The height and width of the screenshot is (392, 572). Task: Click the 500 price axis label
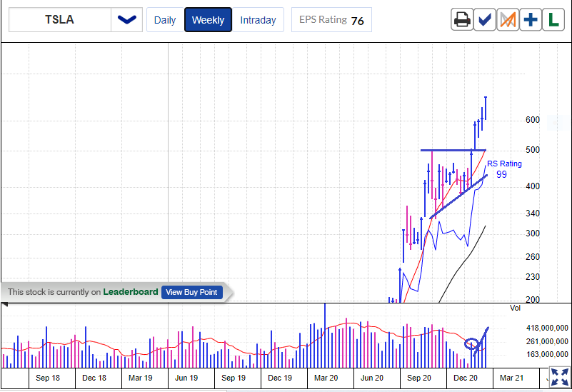[x=533, y=150]
